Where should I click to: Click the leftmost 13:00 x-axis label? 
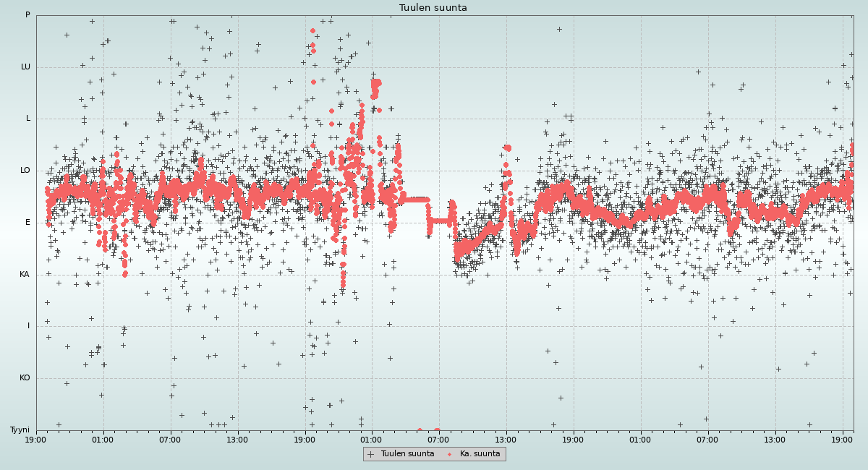click(x=237, y=439)
